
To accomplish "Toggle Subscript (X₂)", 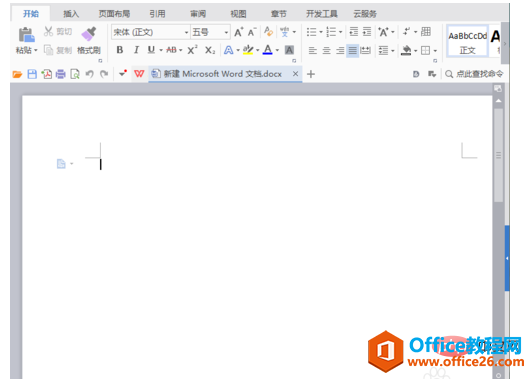I will [210, 50].
